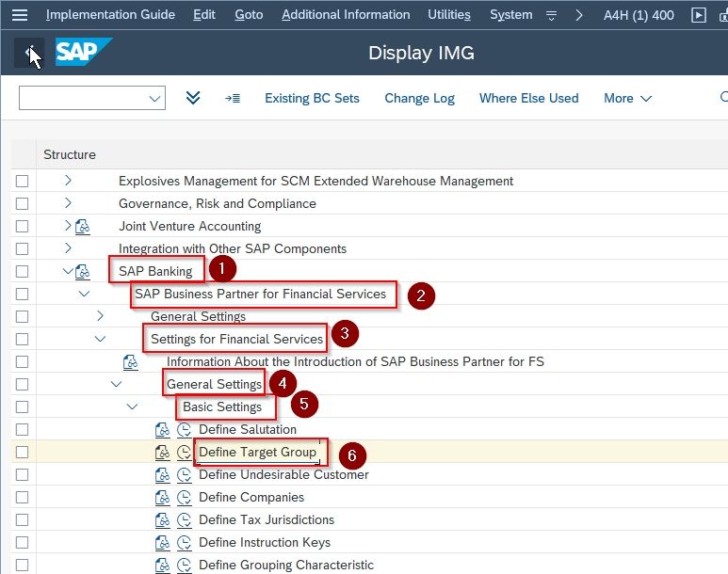
Task: Expand the Joint Venture Accounting node
Action: (68, 226)
